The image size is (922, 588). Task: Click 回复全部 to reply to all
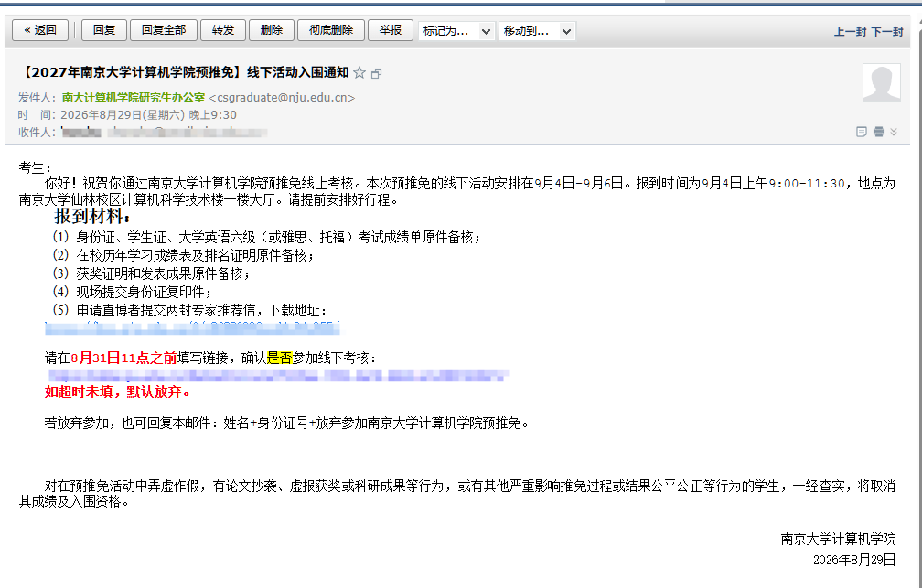[164, 30]
